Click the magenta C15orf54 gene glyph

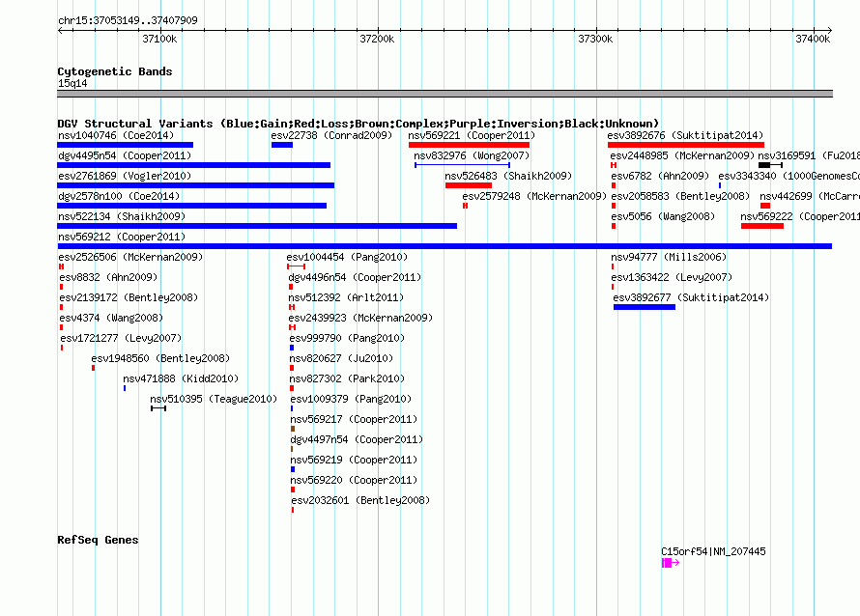point(671,563)
